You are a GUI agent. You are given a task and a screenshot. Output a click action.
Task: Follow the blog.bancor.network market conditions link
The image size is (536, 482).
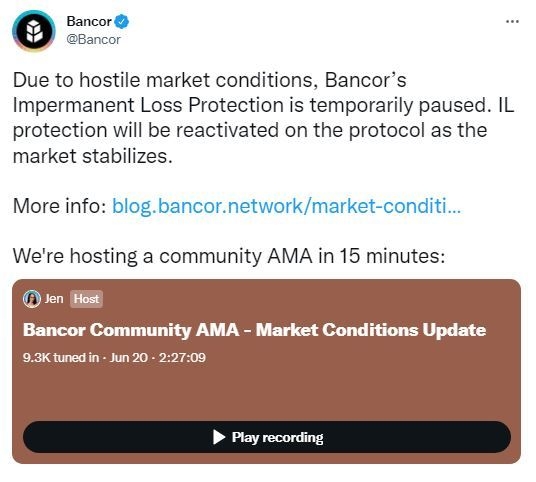(286, 206)
